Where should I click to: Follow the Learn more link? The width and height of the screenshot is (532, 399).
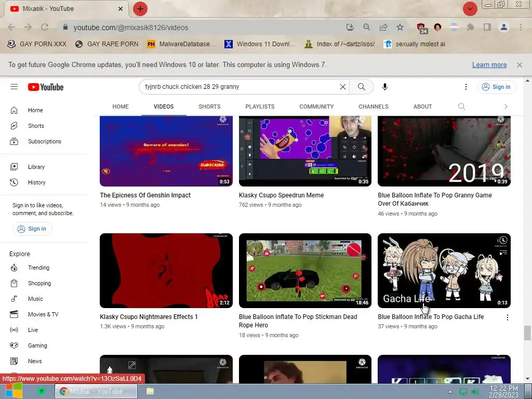pyautogui.click(x=489, y=65)
